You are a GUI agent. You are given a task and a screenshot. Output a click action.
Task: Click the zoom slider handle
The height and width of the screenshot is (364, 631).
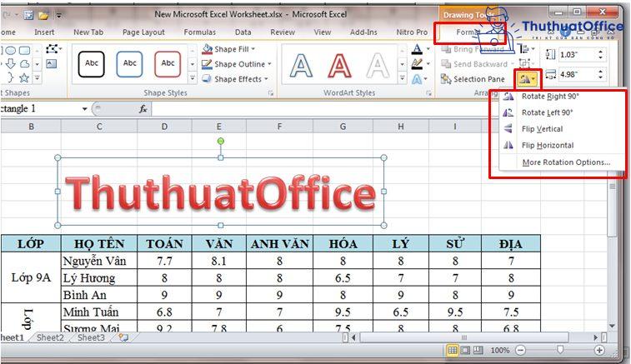tap(560, 350)
